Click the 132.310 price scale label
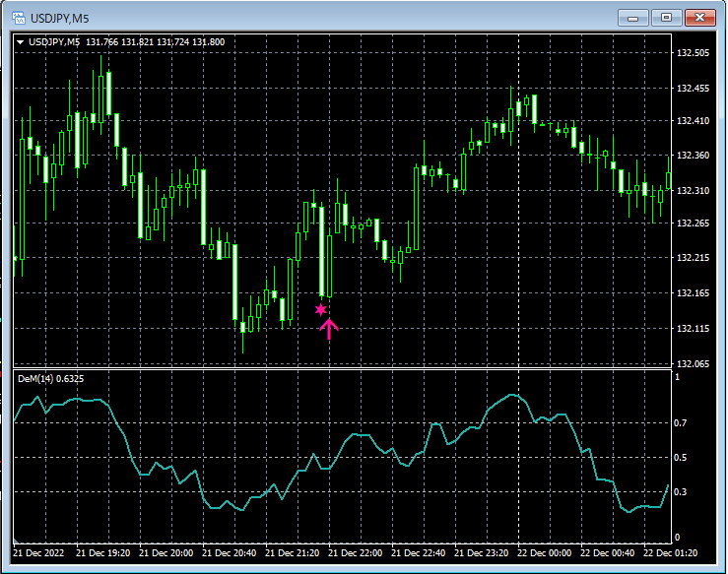This screenshot has width=728, height=574. pos(694,190)
